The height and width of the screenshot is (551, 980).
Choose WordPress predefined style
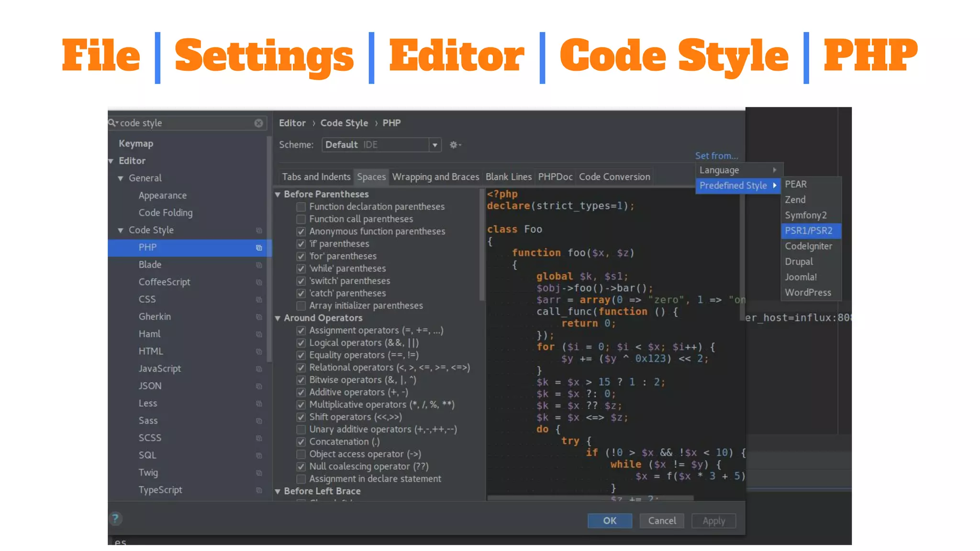click(811, 292)
